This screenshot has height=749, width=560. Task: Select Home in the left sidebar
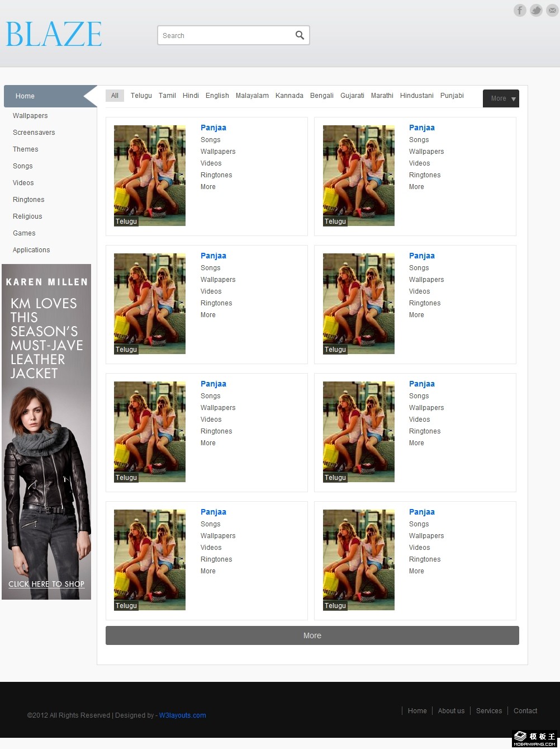25,96
